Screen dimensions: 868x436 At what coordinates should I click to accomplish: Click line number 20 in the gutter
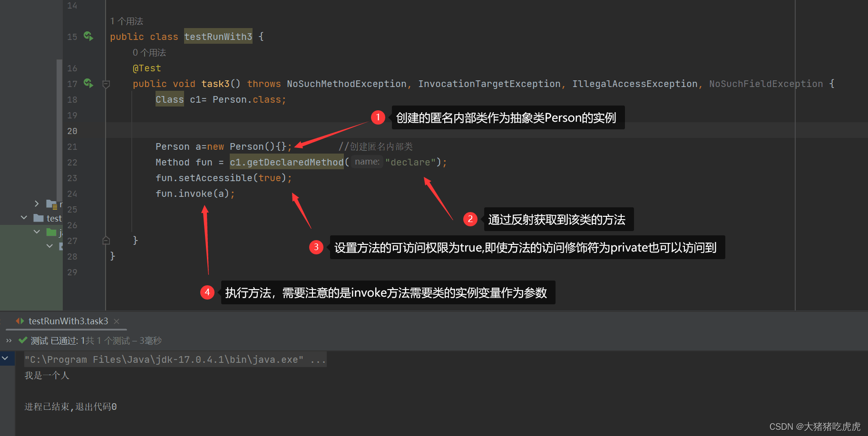(x=72, y=131)
